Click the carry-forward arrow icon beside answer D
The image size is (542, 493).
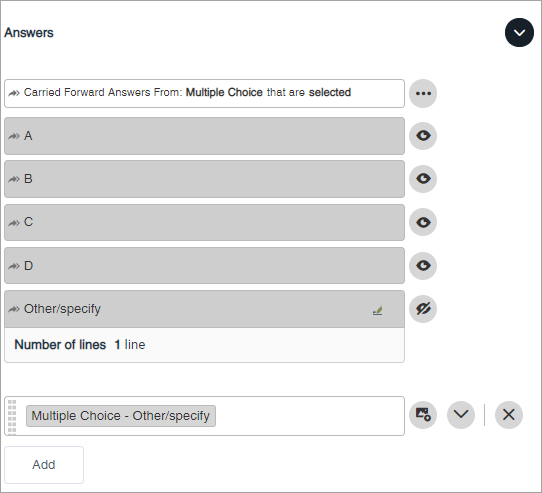click(x=14, y=266)
